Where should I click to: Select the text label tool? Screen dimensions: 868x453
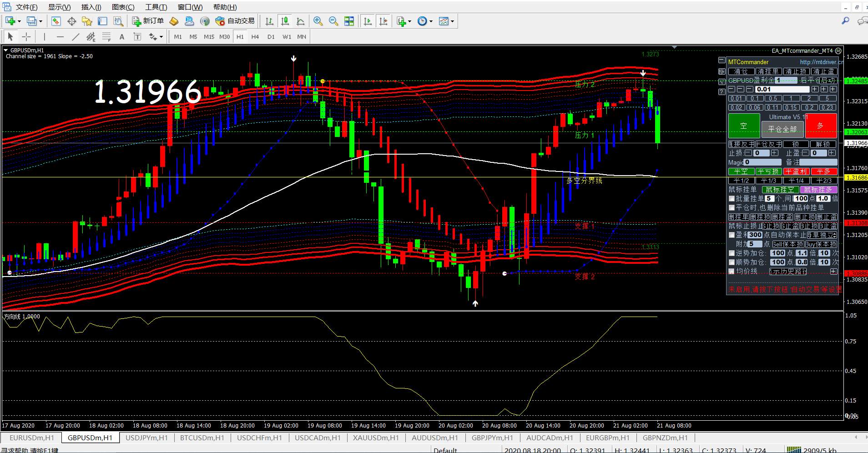point(122,37)
